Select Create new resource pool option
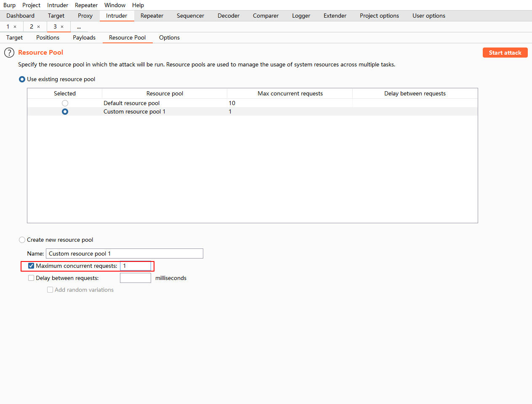532x404 pixels. point(22,240)
